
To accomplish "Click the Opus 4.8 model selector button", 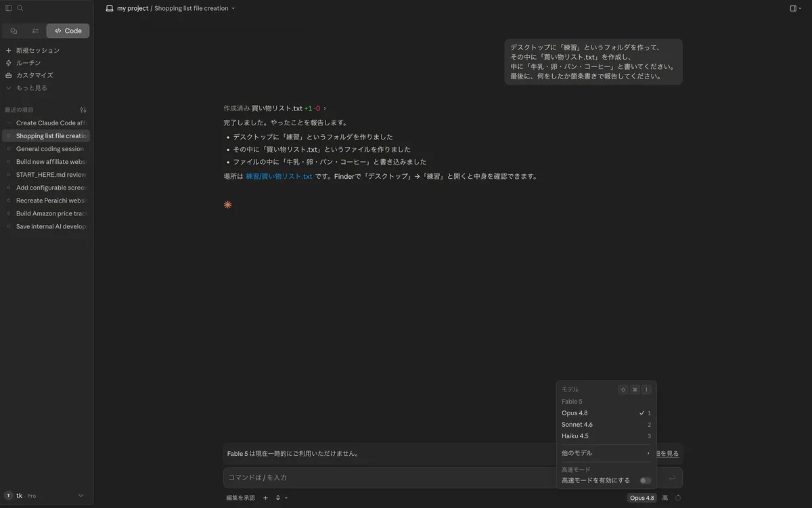I will tap(641, 498).
